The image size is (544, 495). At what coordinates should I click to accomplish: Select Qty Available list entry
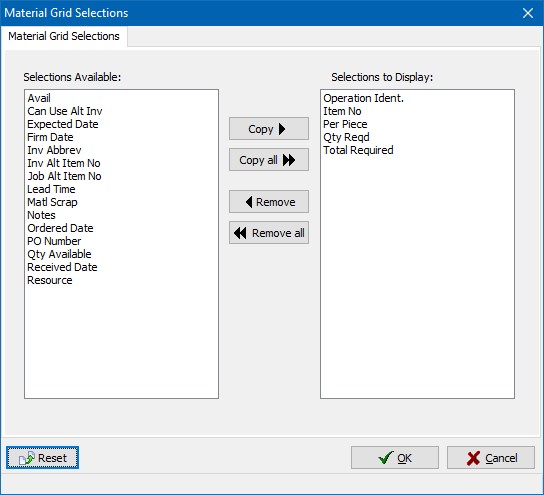click(59, 254)
